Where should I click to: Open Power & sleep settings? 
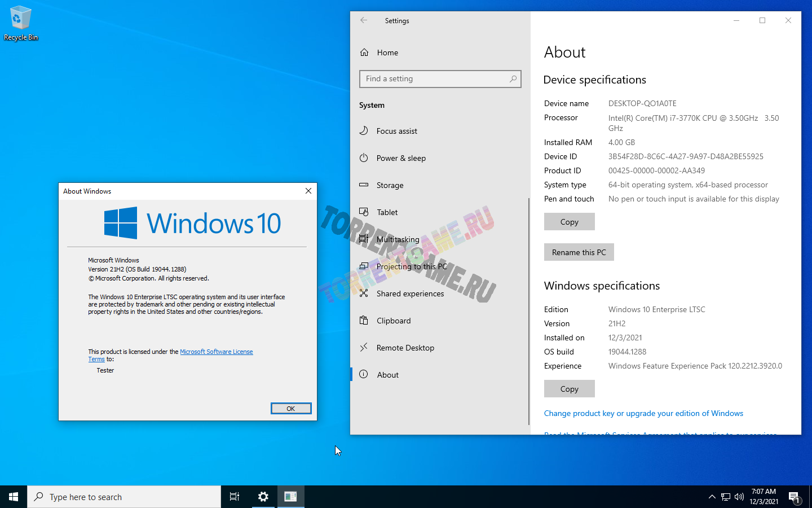[401, 158]
